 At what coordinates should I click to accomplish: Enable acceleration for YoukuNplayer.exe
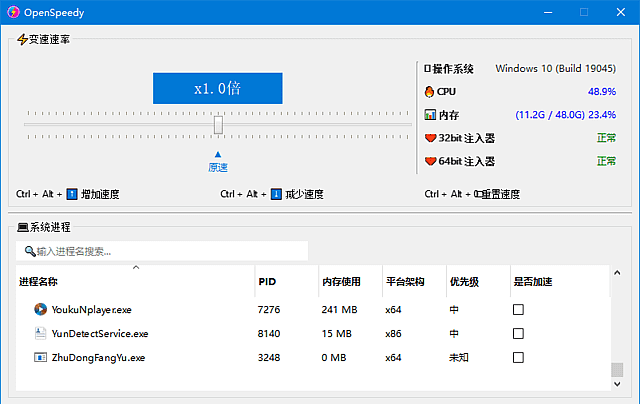pos(518,309)
